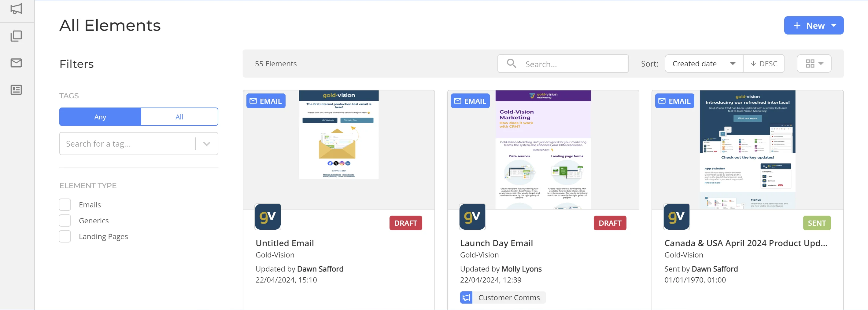
Task: Click EMAIL badge on Untitled Email card
Action: coord(266,101)
